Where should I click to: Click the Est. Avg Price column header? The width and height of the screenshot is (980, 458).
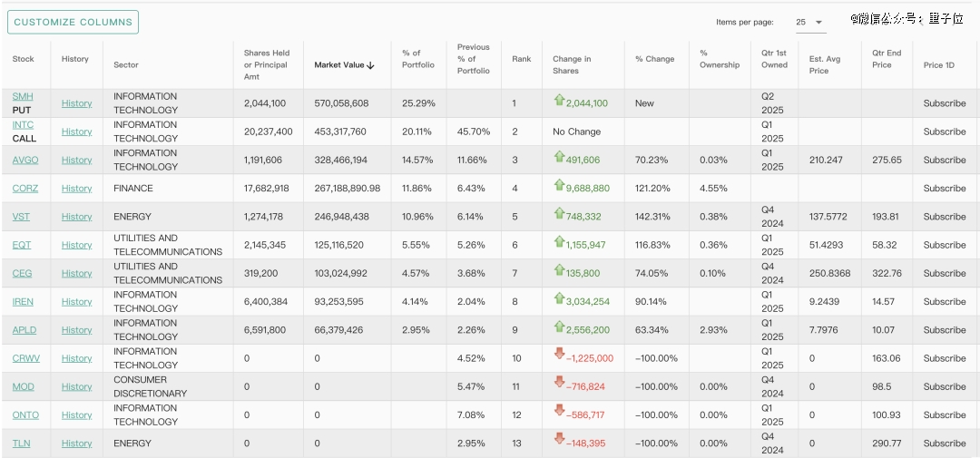(825, 65)
